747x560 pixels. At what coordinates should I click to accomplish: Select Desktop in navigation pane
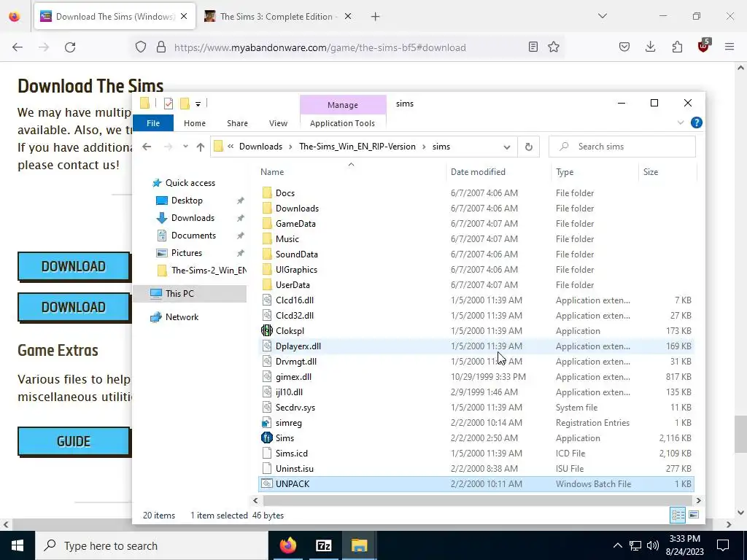pyautogui.click(x=187, y=201)
